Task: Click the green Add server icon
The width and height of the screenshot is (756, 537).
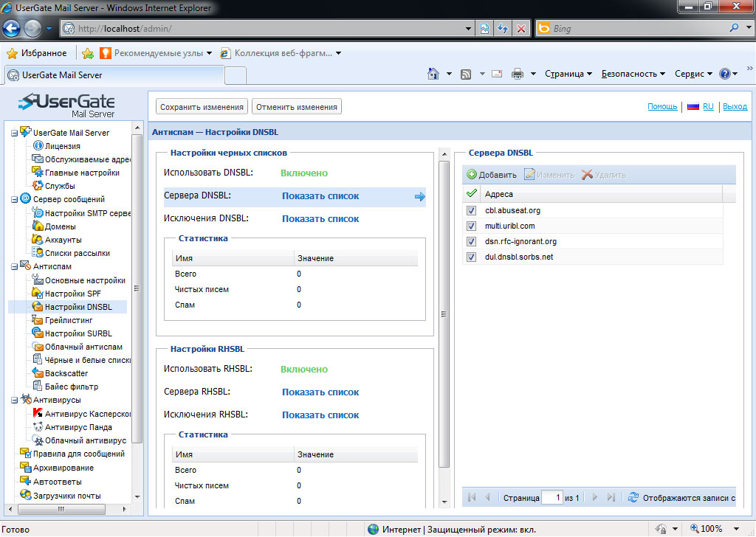Action: (x=472, y=175)
